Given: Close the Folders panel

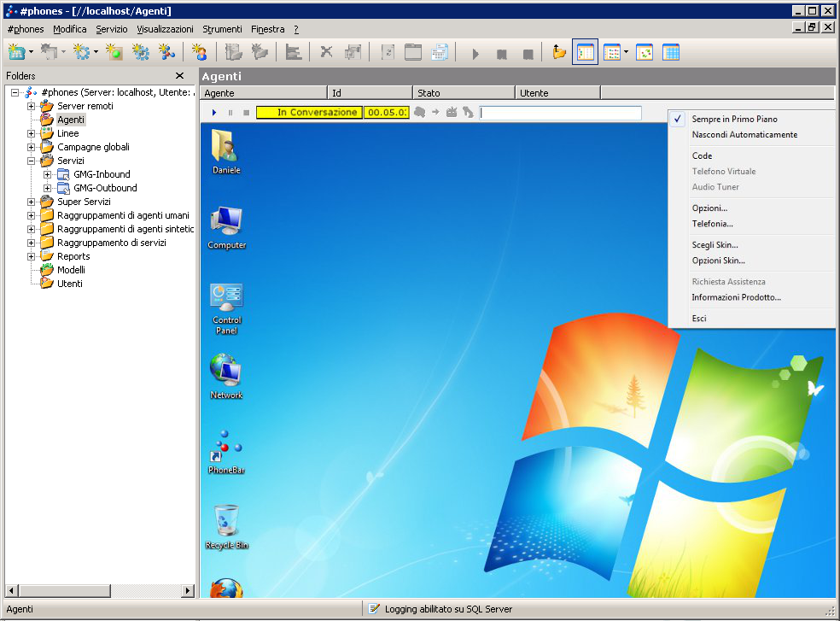Looking at the screenshot, I should [x=180, y=76].
